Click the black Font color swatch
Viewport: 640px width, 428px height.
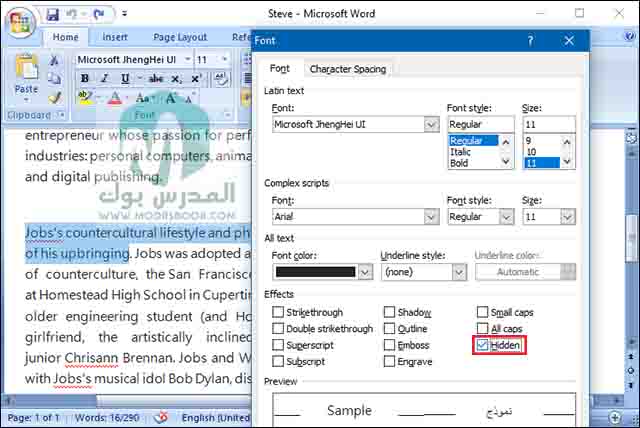(x=316, y=272)
